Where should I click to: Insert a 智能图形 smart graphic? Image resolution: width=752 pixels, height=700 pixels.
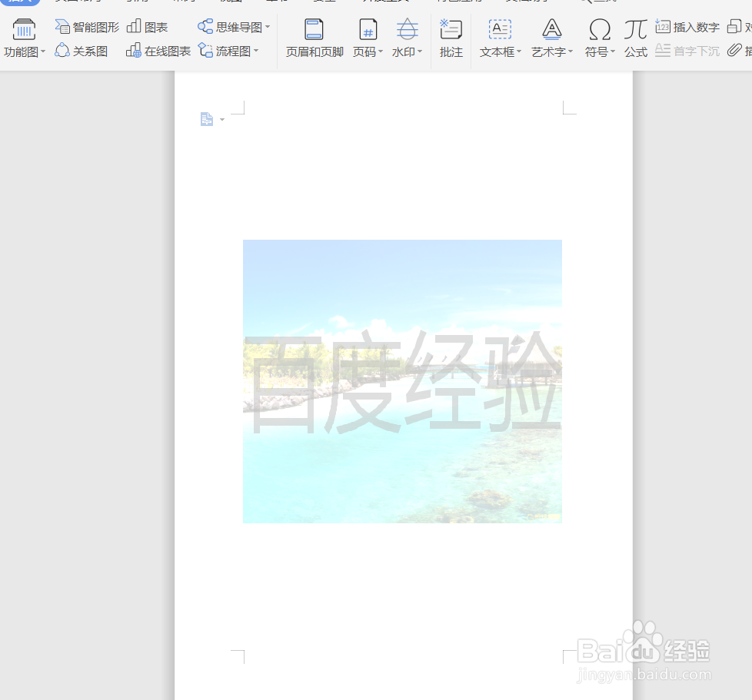click(x=87, y=28)
